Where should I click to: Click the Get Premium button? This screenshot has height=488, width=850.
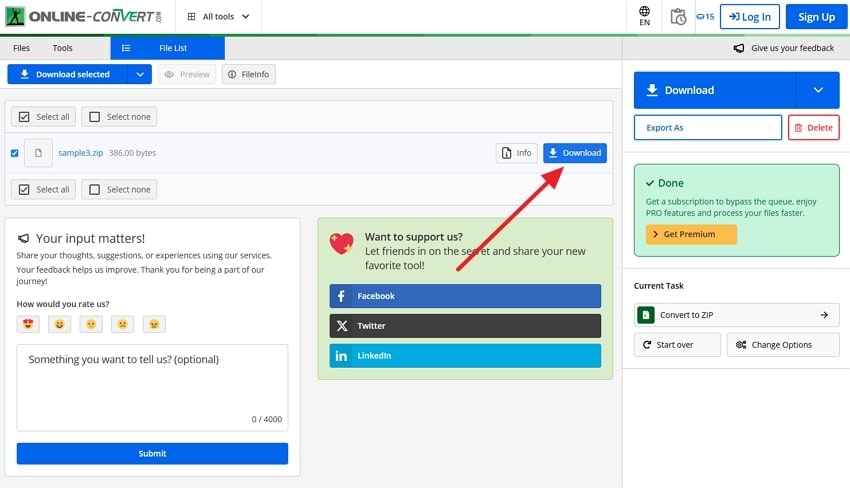(x=691, y=234)
